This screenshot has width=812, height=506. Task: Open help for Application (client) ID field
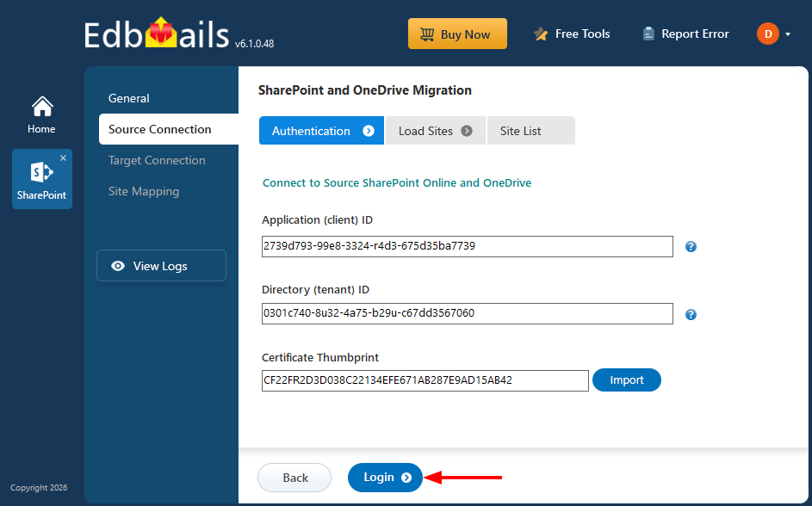[691, 246]
